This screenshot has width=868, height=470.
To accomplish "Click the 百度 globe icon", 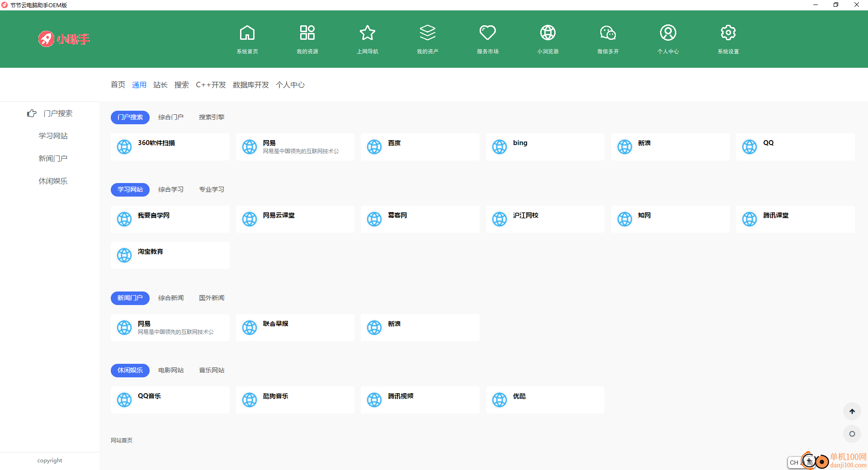I will pyautogui.click(x=374, y=146).
